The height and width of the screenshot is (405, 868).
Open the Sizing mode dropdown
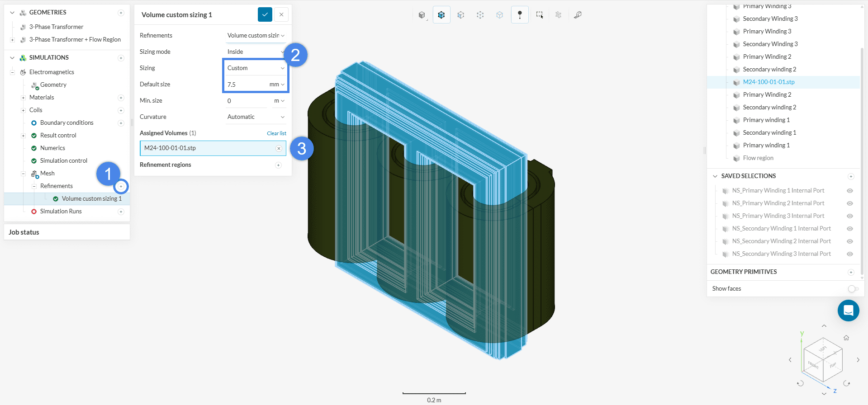point(256,52)
